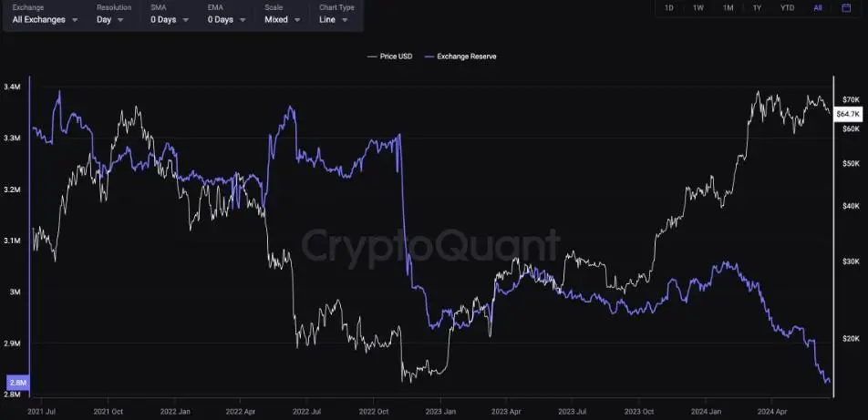
Task: Expand the Scale Mixed dropdown
Action: 282,19
